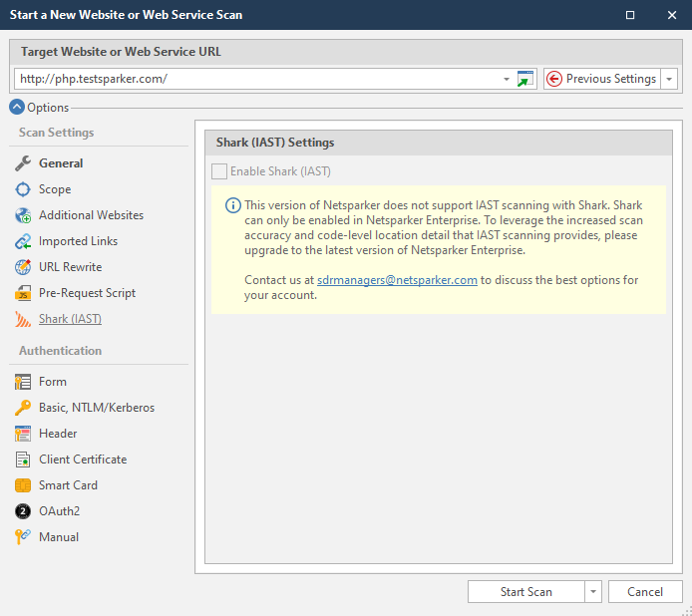Go to URL Rewrite settings
Viewport: 692px width, 616px height.
tap(70, 267)
